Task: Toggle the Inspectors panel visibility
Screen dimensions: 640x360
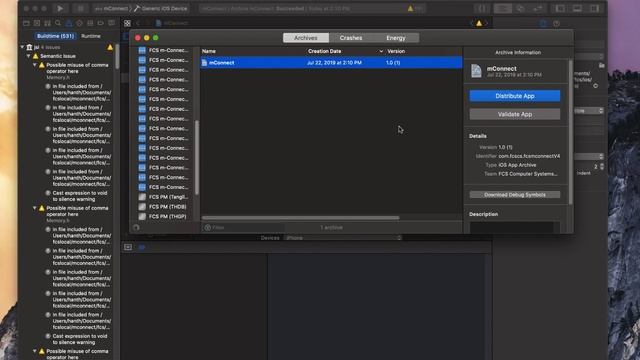Action: click(594, 8)
